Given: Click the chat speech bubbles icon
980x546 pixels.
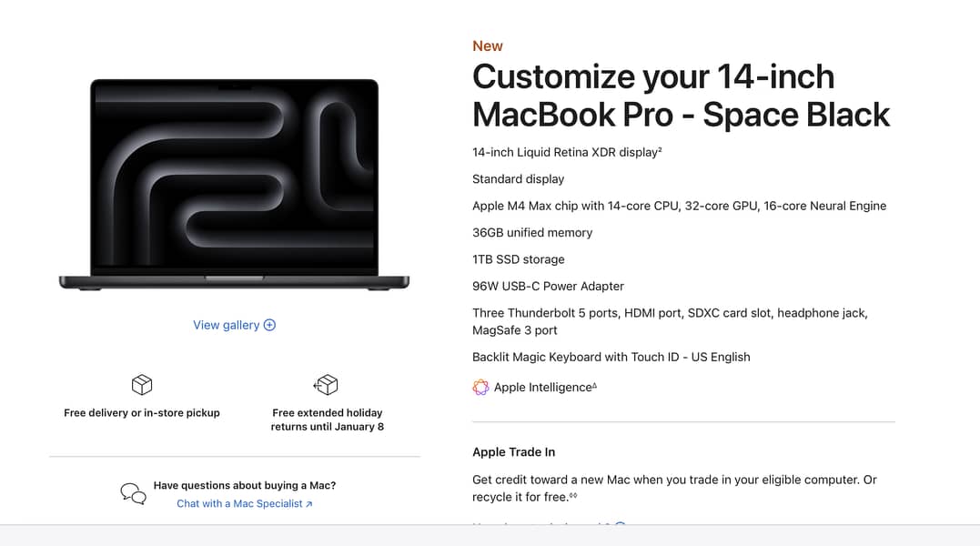Looking at the screenshot, I should point(133,494).
